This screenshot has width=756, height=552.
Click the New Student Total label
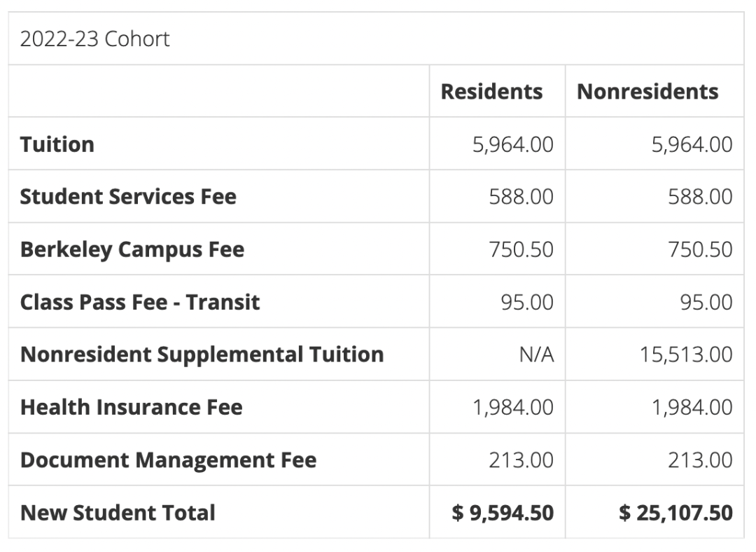[118, 513]
